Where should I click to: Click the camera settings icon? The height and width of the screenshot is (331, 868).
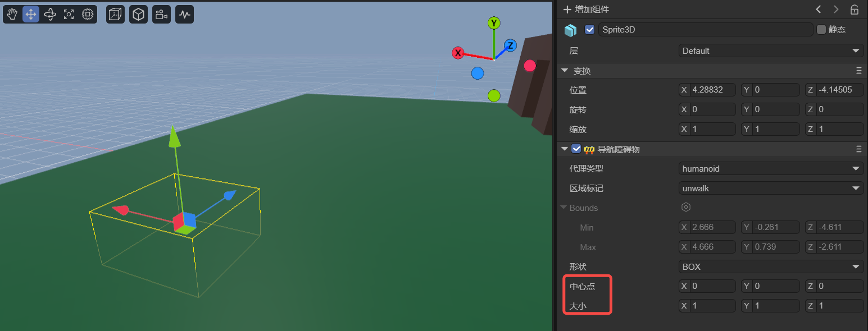[x=161, y=15]
